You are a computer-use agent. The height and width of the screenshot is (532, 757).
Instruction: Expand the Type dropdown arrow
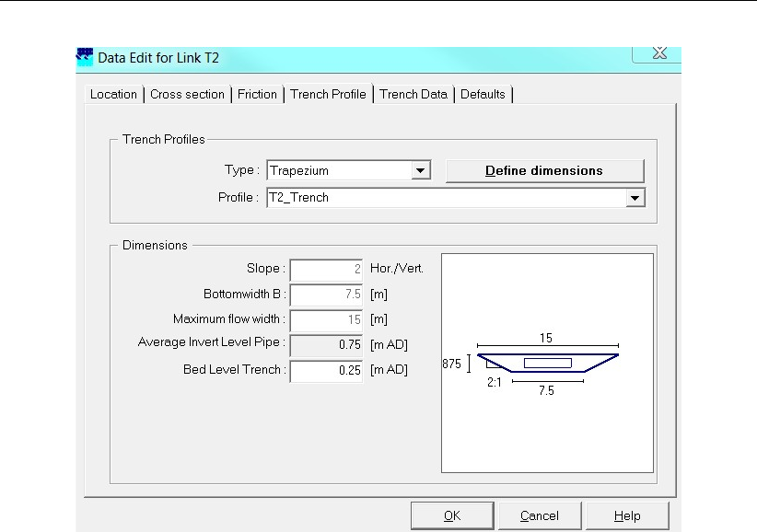(421, 170)
